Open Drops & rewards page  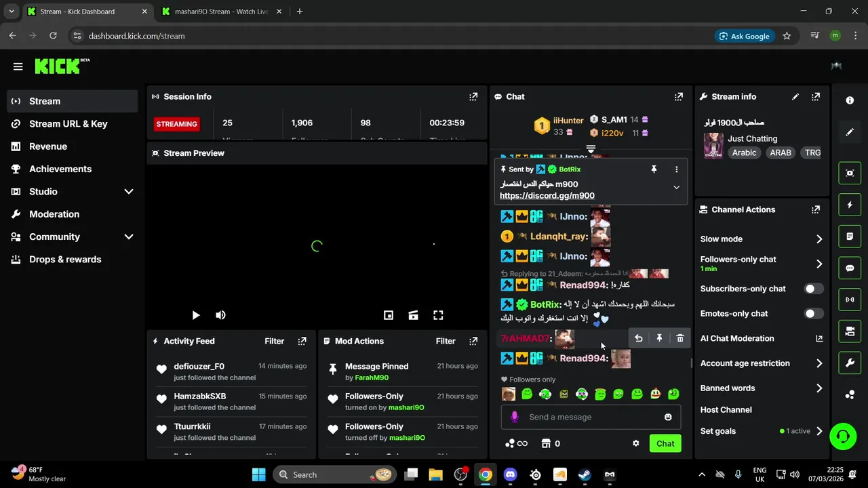tap(72, 260)
